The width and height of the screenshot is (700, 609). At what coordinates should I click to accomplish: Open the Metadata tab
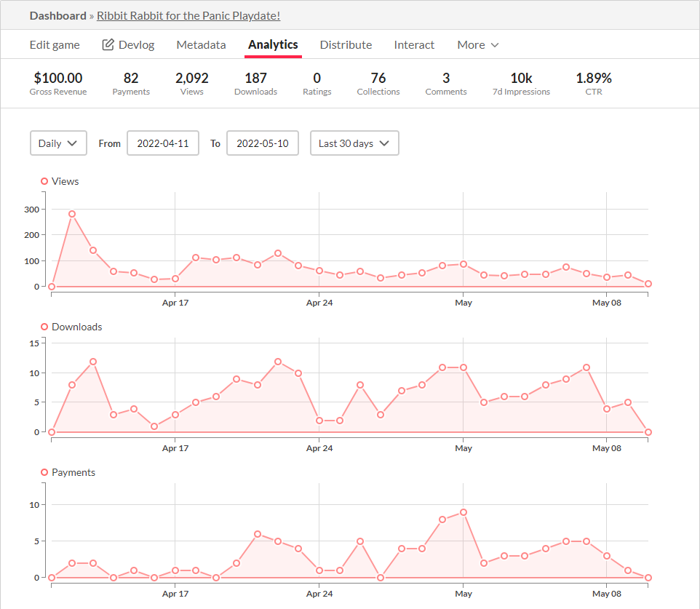tap(201, 44)
